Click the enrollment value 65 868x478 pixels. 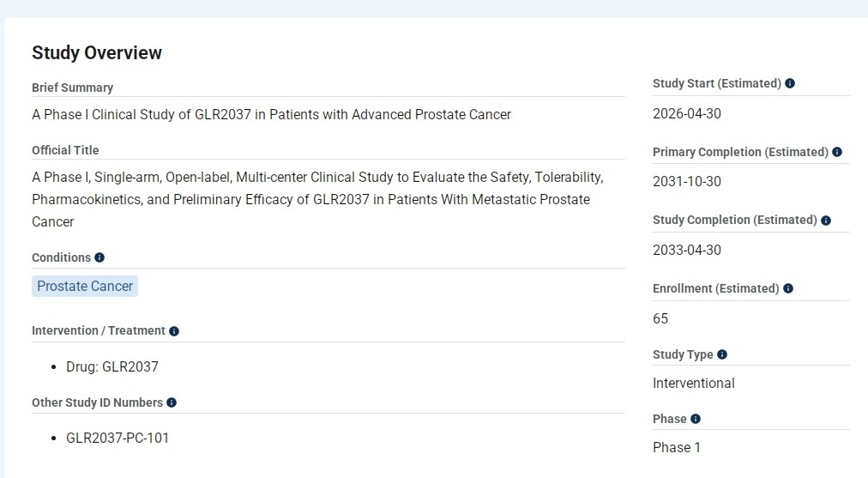tap(660, 318)
